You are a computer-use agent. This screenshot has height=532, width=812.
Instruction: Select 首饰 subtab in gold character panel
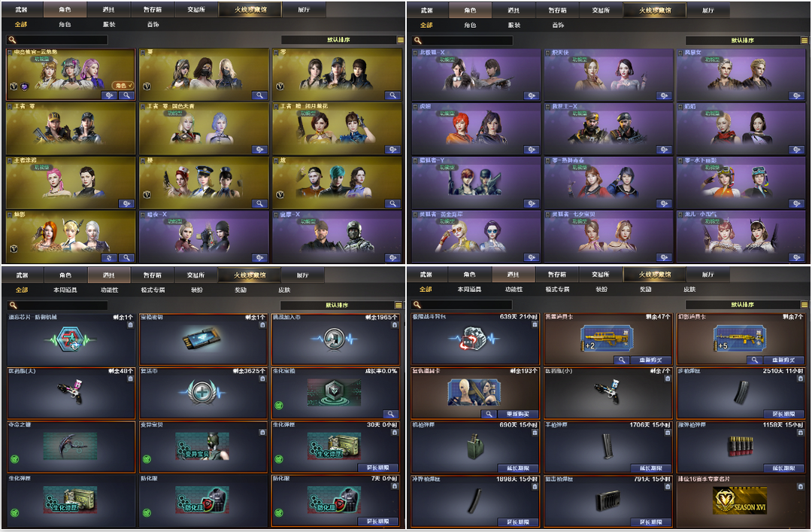(x=153, y=24)
